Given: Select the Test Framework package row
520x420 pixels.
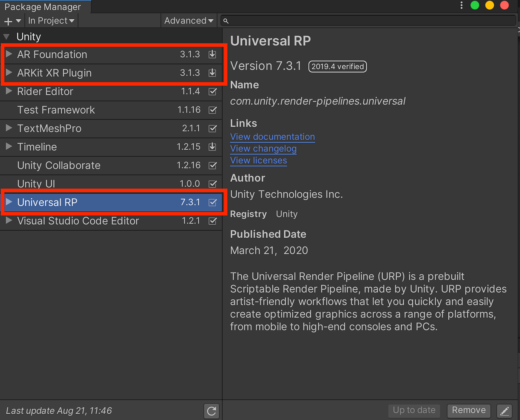Looking at the screenshot, I should [111, 110].
